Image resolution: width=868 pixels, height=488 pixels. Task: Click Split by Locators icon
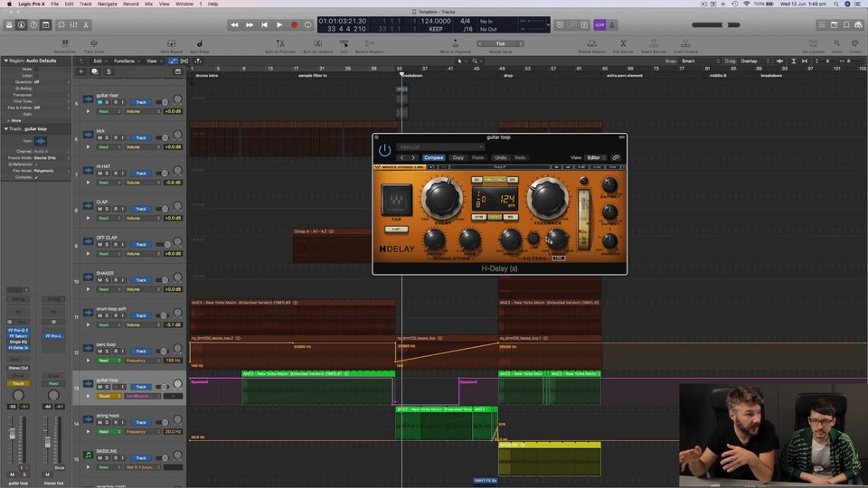pos(317,43)
